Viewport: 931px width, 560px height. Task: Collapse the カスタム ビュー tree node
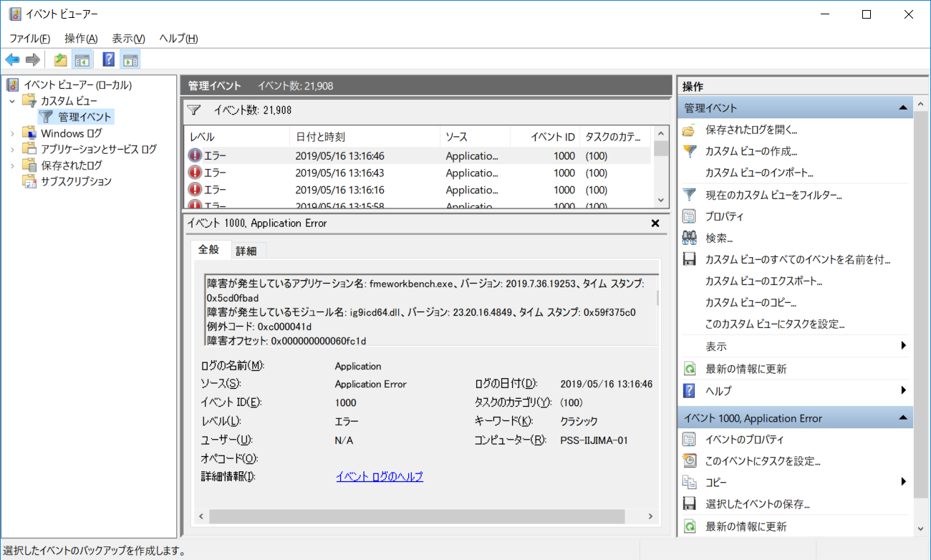(x=12, y=101)
